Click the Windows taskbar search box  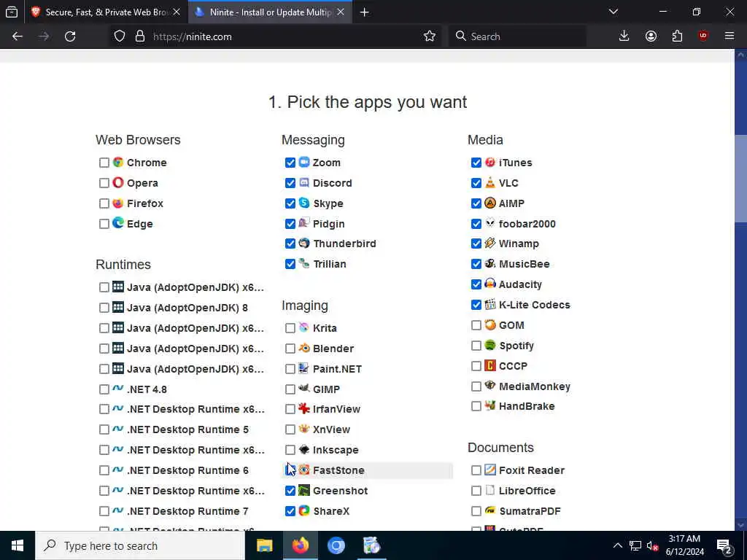pyautogui.click(x=140, y=545)
